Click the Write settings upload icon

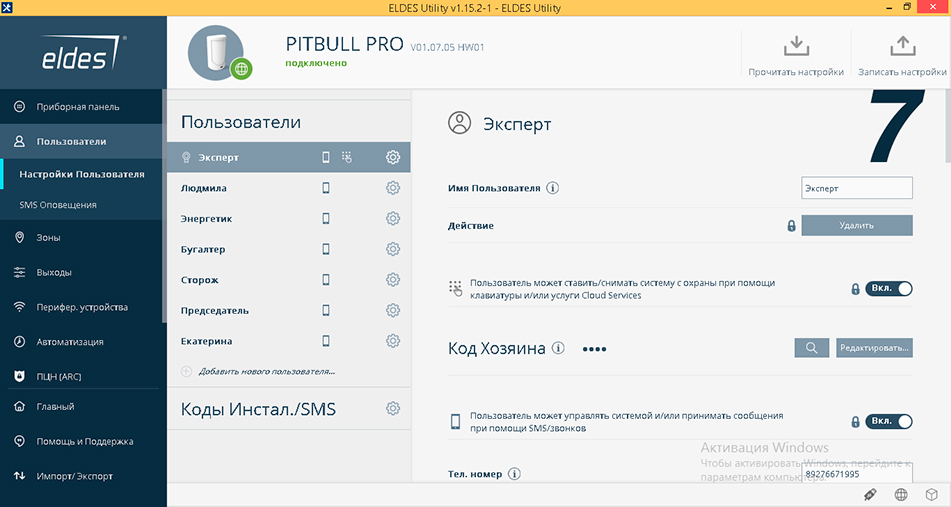(902, 45)
